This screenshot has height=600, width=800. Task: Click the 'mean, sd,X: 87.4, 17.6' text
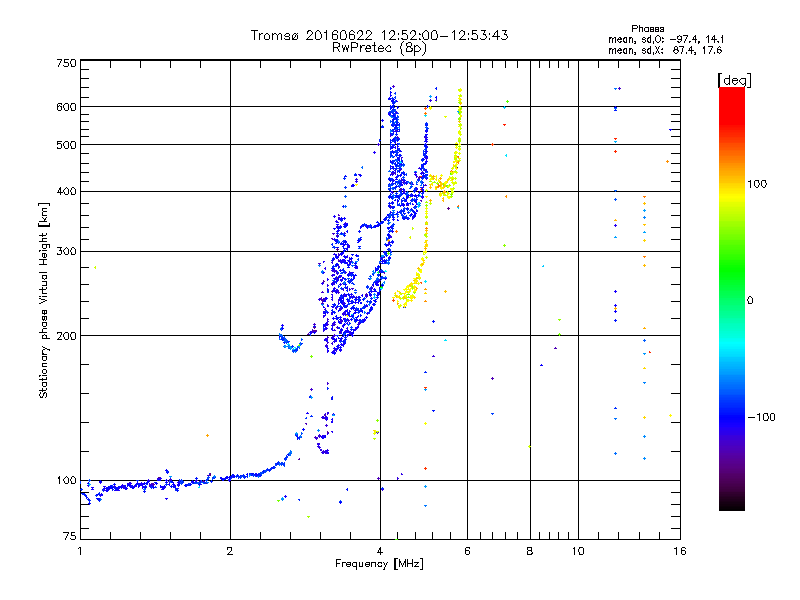coord(665,50)
